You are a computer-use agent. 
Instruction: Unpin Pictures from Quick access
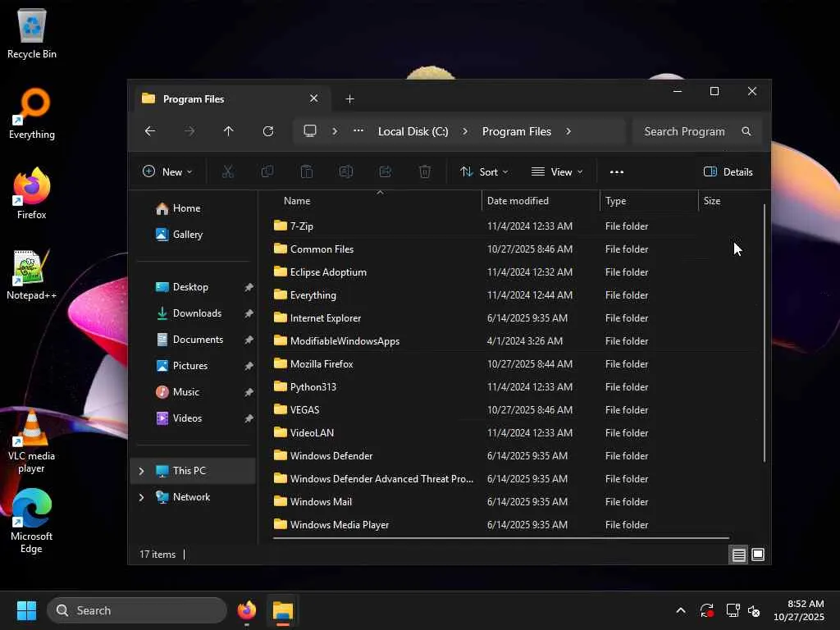coord(249,366)
